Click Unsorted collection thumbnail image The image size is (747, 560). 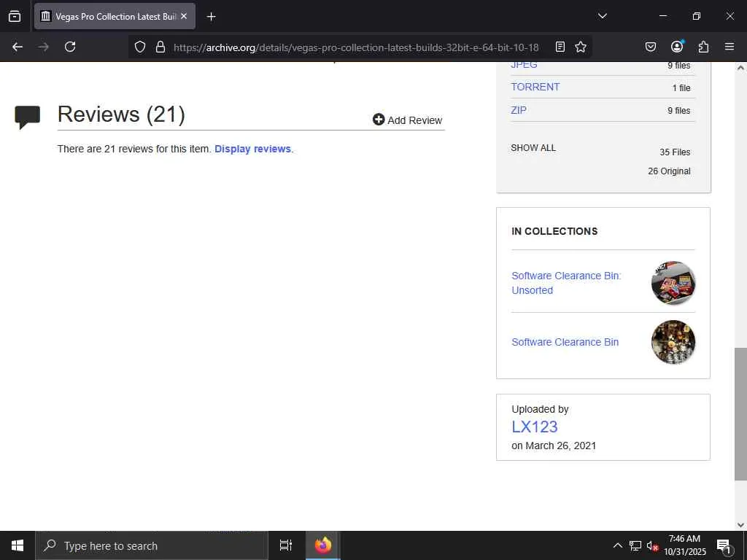(673, 283)
